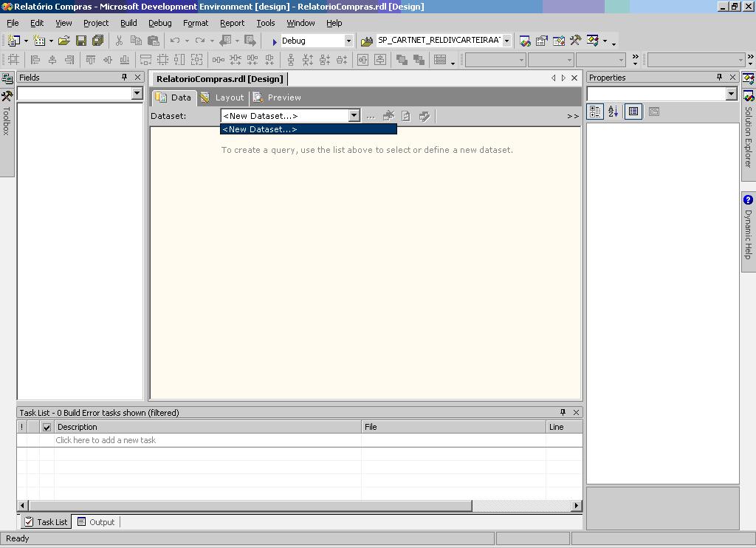Viewport: 756px width, 548px height.
Task: Open the Dataset combo box arrow
Action: pyautogui.click(x=354, y=115)
